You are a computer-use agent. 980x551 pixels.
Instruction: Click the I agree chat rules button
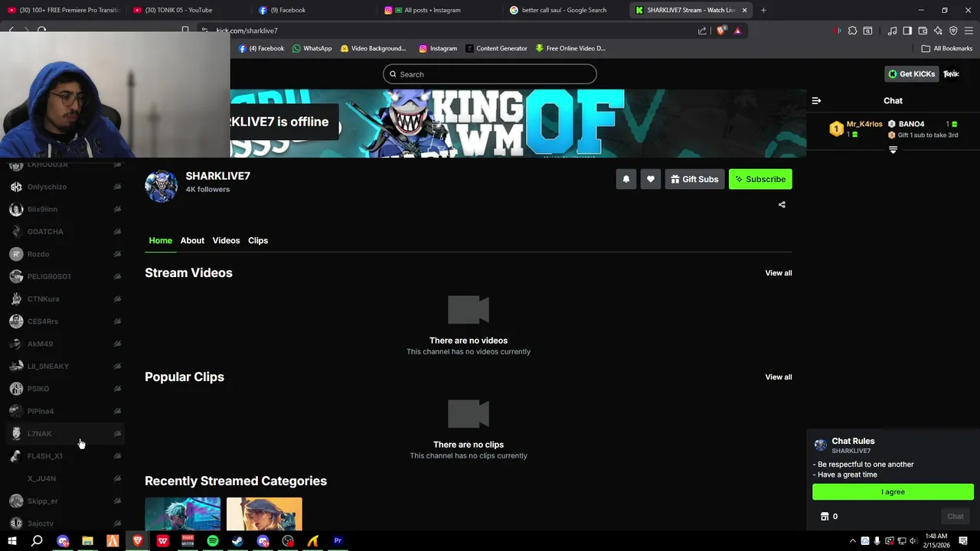(x=893, y=492)
